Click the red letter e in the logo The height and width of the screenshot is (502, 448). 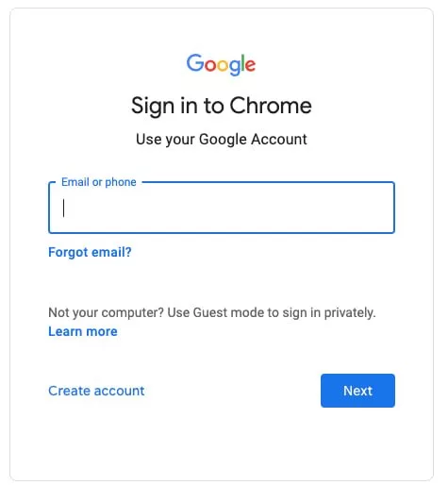point(251,66)
